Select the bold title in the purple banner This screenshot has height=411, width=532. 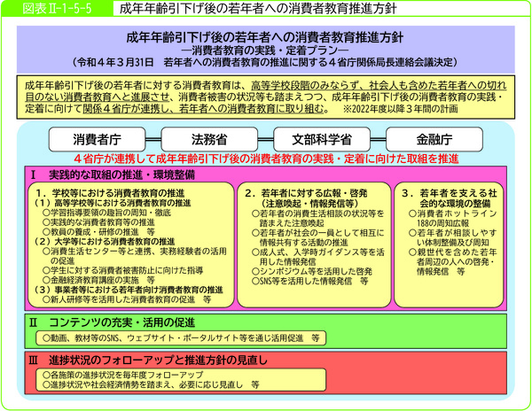(265, 37)
